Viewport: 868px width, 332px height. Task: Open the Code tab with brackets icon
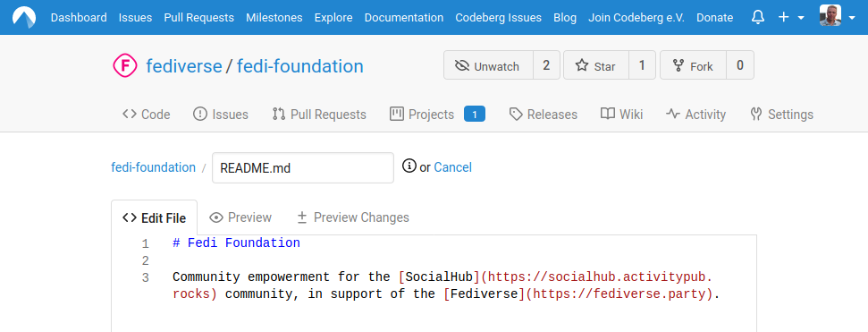(x=146, y=115)
